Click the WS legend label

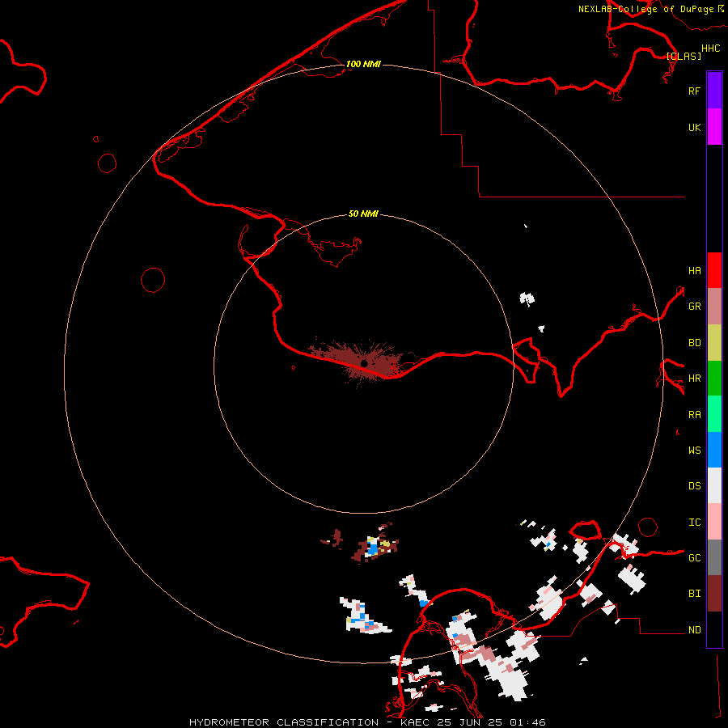coord(694,450)
